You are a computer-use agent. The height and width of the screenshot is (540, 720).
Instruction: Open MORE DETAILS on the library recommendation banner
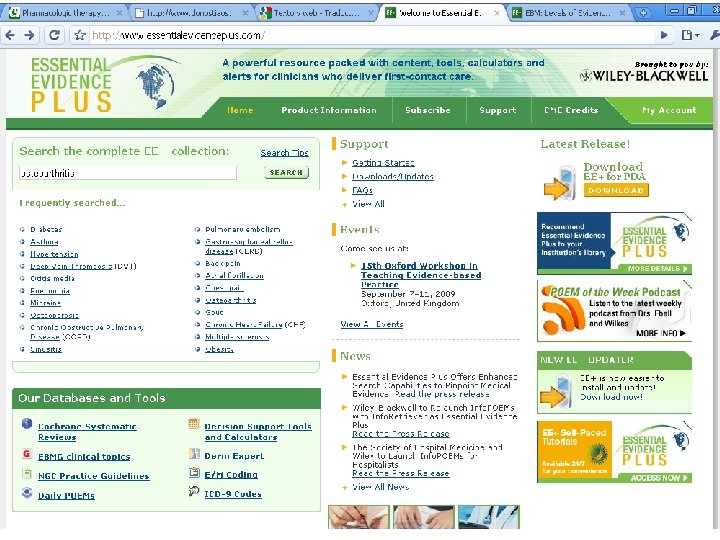tap(657, 269)
